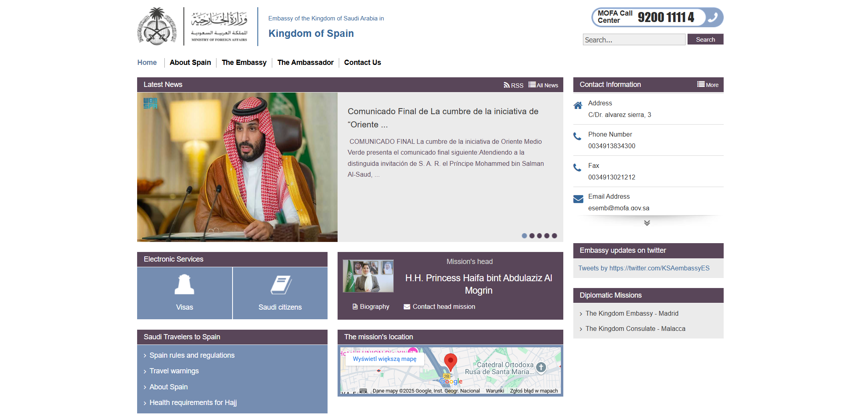Viewport: 868px width, 415px height.
Task: Click the Contact head mission envelope icon
Action: (x=407, y=307)
